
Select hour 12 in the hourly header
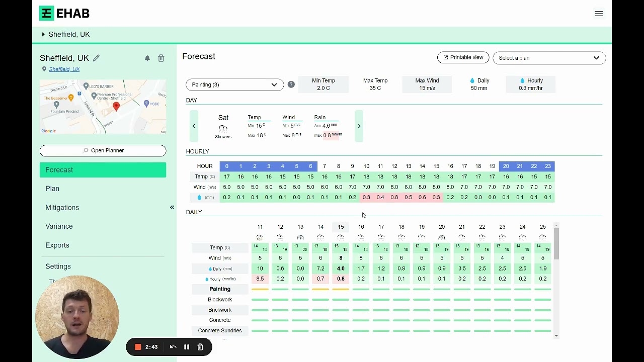(394, 166)
